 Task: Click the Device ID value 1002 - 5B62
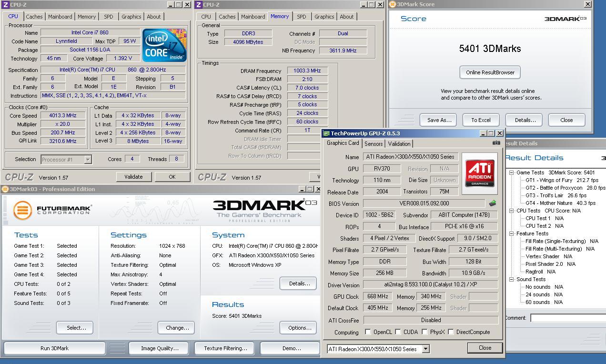379,215
